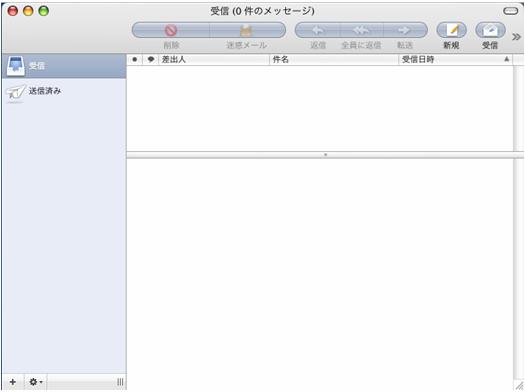Toggle toolbar visibility pill button
This screenshot has width=525, height=392.
(511, 11)
